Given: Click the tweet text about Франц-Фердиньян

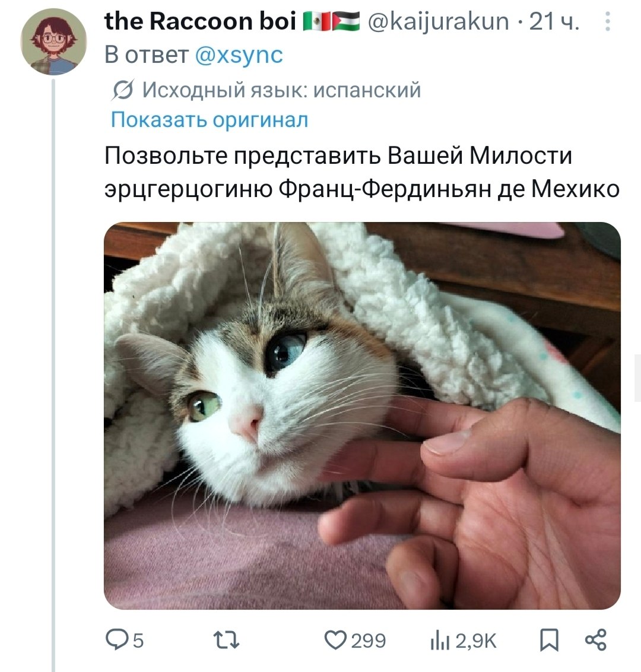Looking at the screenshot, I should 362,172.
